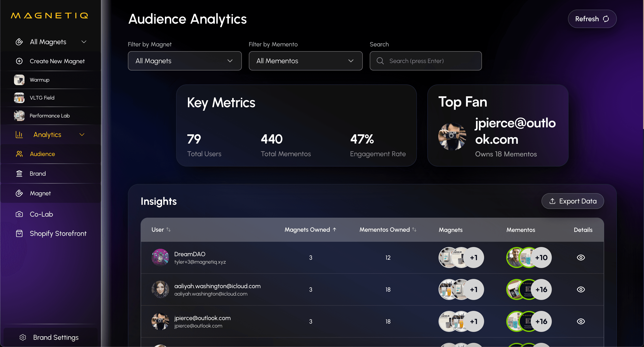Click jpierce +1 magnets badge

[x=474, y=322]
